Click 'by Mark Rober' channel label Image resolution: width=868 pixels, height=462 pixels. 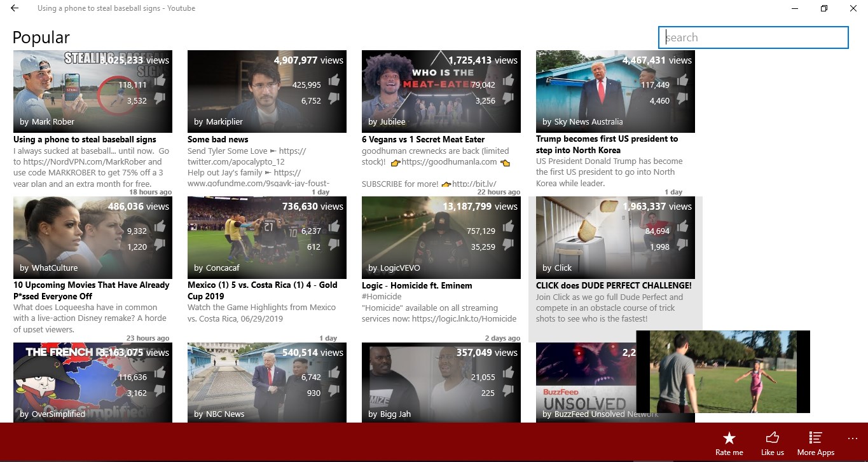click(47, 121)
